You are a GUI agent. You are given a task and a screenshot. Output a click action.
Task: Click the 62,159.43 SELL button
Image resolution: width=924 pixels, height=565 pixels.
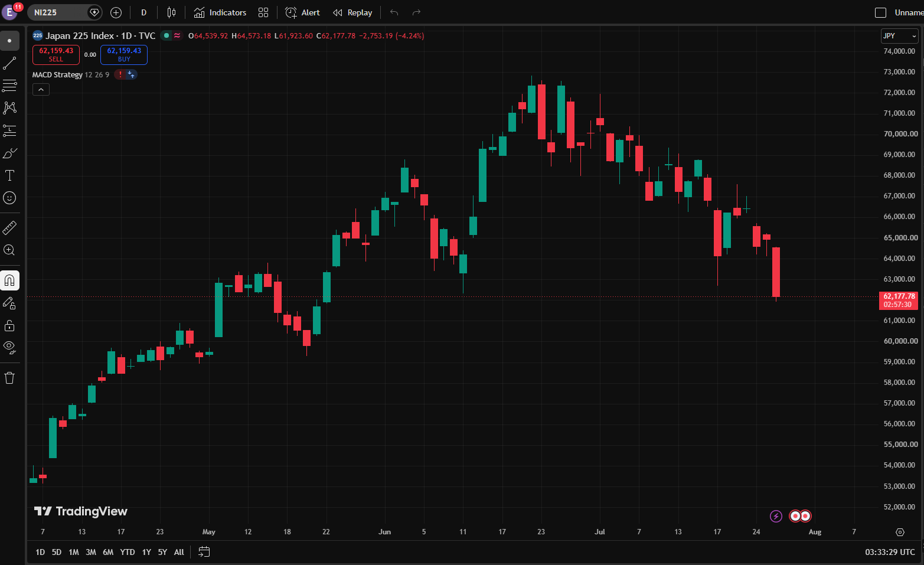point(56,55)
